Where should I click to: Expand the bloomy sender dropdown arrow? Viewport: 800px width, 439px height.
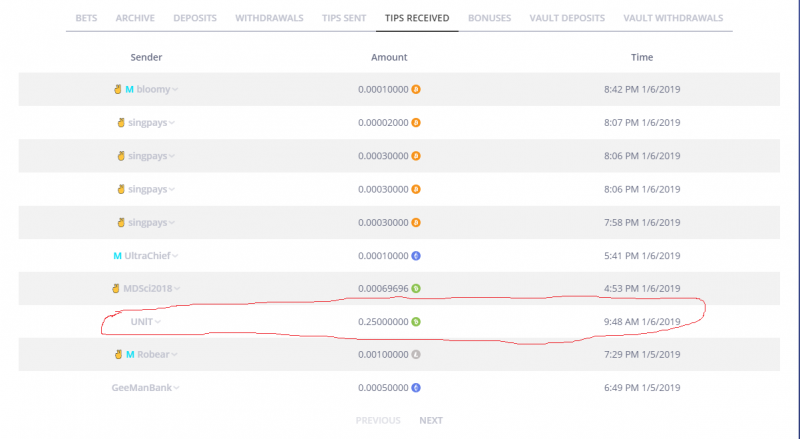175,90
